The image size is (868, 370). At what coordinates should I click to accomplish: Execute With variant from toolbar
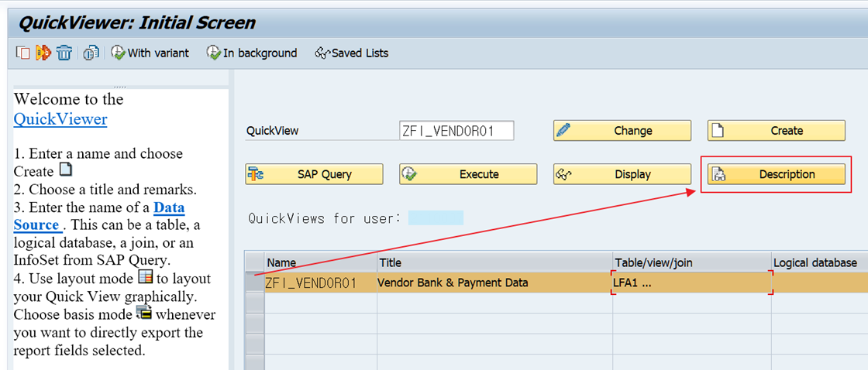tap(150, 53)
